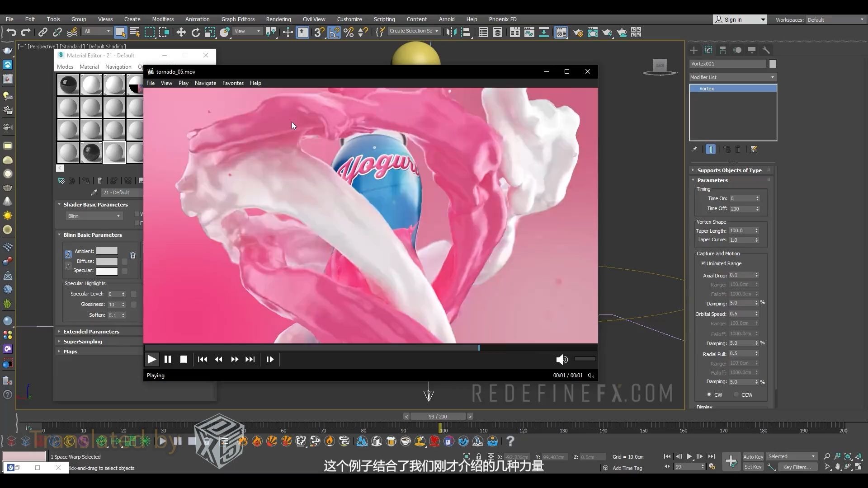The height and width of the screenshot is (488, 868).
Task: Click the Set Key button
Action: pos(753,467)
